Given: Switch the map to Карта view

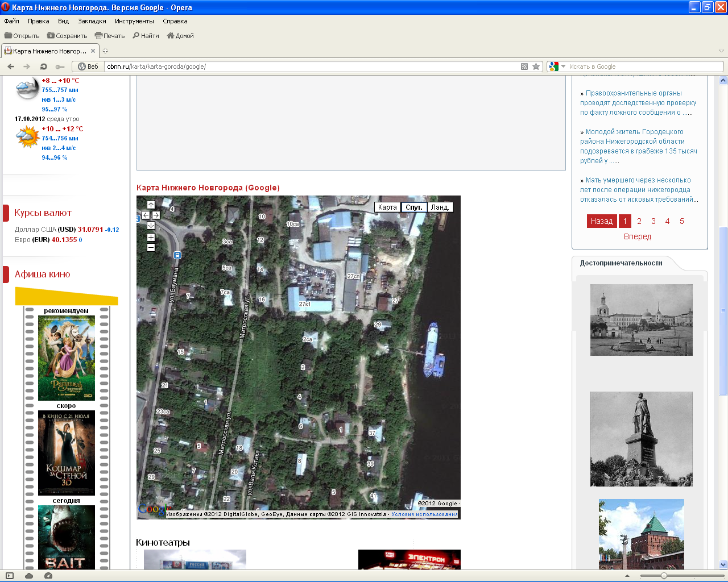Looking at the screenshot, I should [387, 207].
